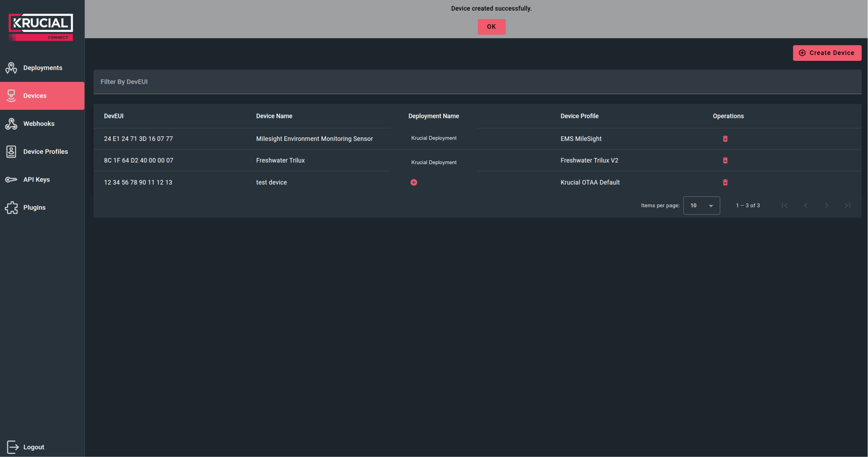This screenshot has height=457, width=868.
Task: Jump to first page arrow
Action: pos(784,206)
